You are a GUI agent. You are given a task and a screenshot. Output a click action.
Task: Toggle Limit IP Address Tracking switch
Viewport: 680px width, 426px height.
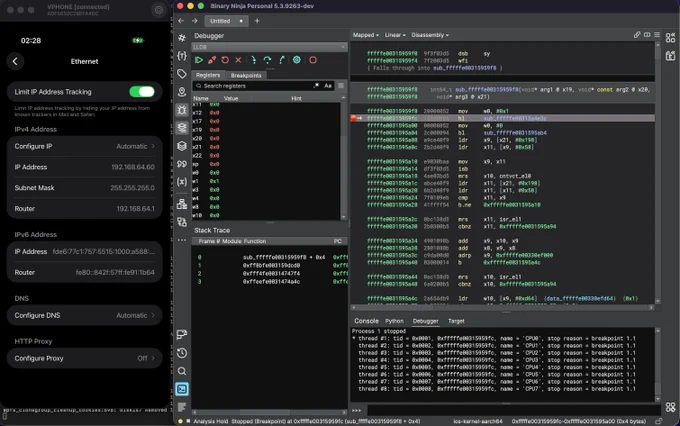(x=142, y=92)
